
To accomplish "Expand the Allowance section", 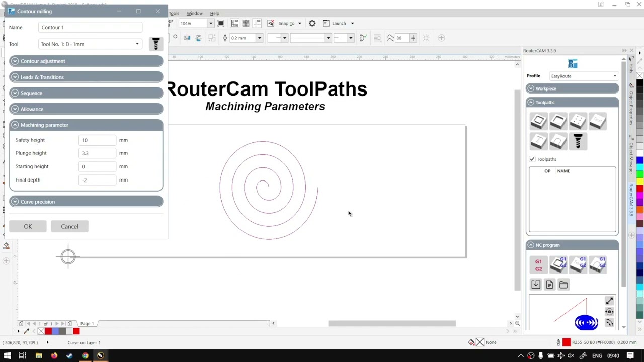I will coord(86,109).
